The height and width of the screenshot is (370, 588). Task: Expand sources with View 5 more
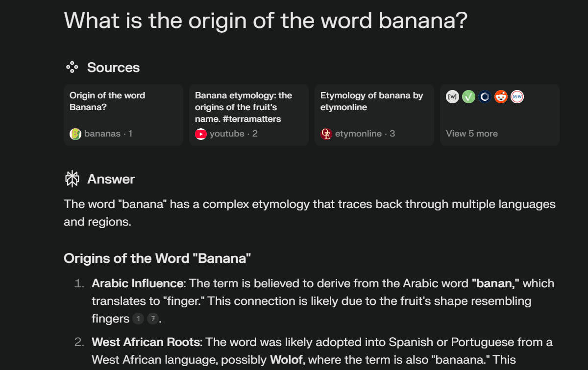tap(471, 134)
